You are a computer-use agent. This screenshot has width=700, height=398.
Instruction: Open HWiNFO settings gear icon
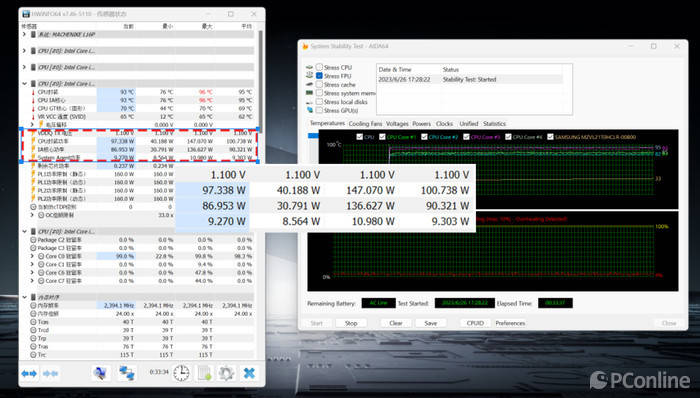(226, 373)
